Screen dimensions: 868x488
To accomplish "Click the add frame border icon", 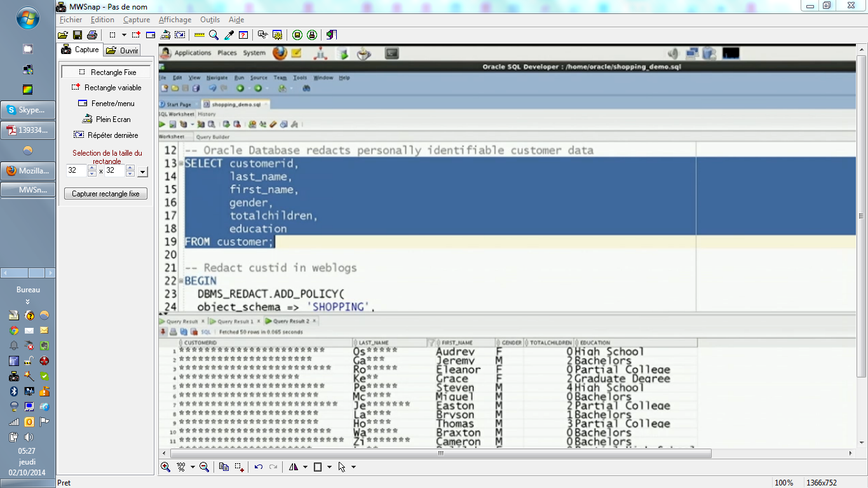I will pos(318,467).
